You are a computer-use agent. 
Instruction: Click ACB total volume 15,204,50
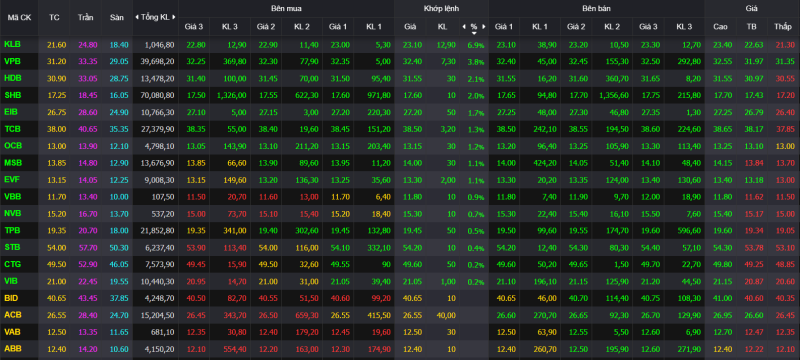(159, 316)
